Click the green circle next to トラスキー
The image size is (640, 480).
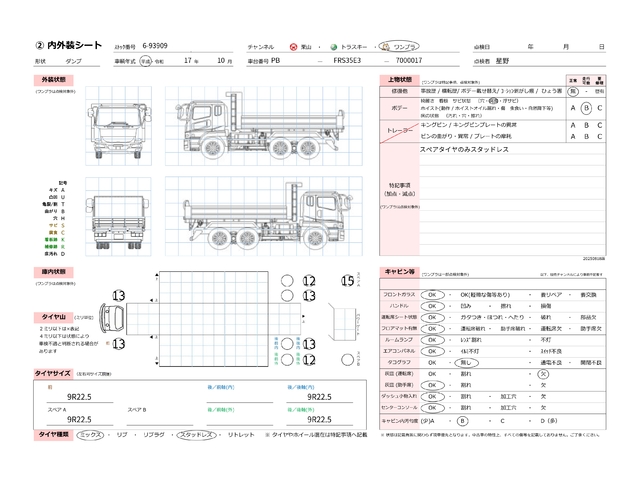click(333, 47)
